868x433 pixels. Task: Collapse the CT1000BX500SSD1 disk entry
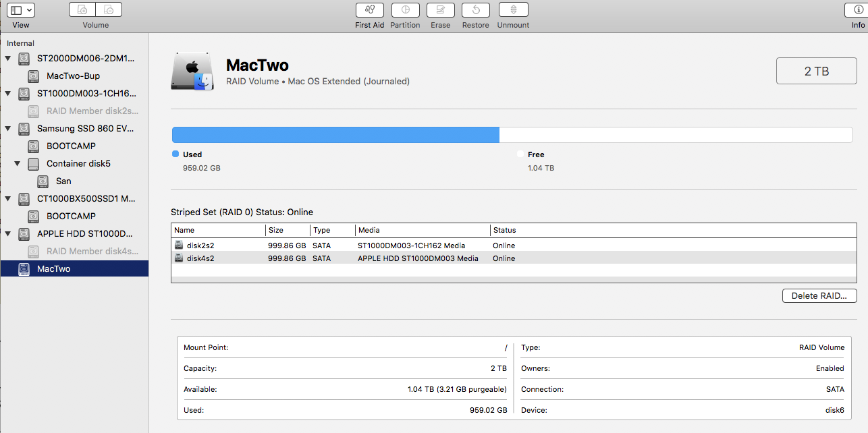pyautogui.click(x=8, y=199)
